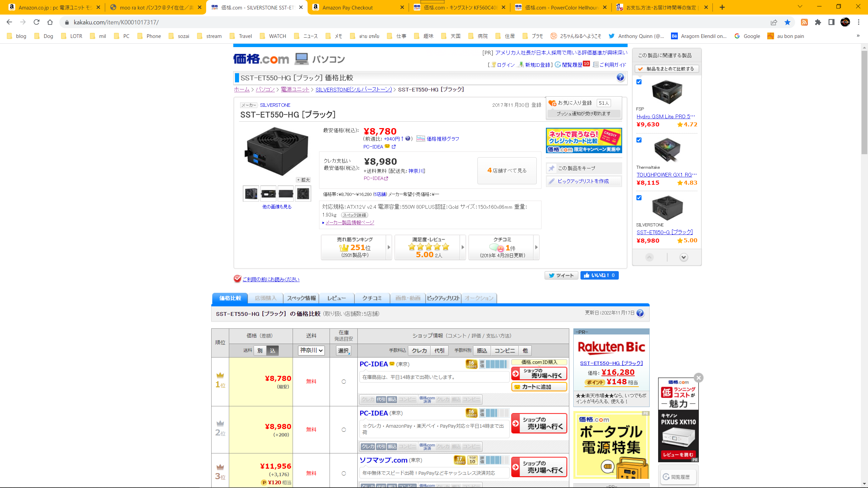This screenshot has width=868, height=488.
Task: Open メーカー製品情報ページ link
Action: click(x=350, y=222)
